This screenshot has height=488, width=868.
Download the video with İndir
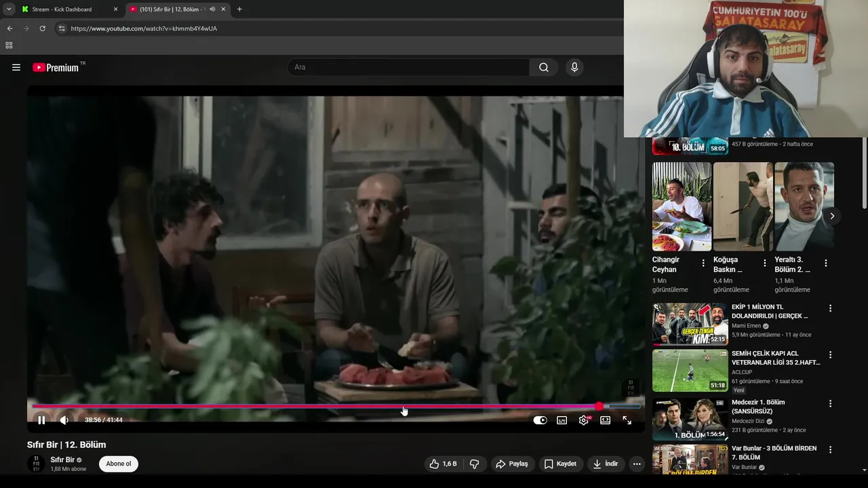pos(605,464)
